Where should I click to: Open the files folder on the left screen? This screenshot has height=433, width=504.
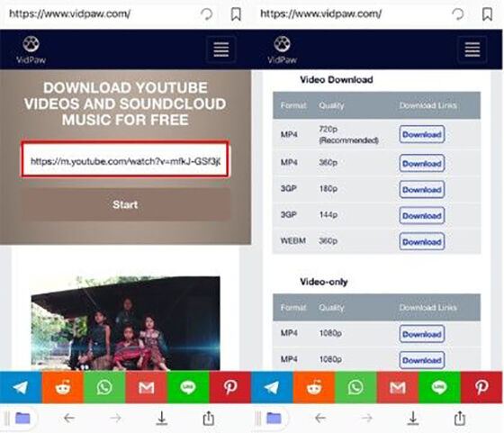tap(22, 419)
